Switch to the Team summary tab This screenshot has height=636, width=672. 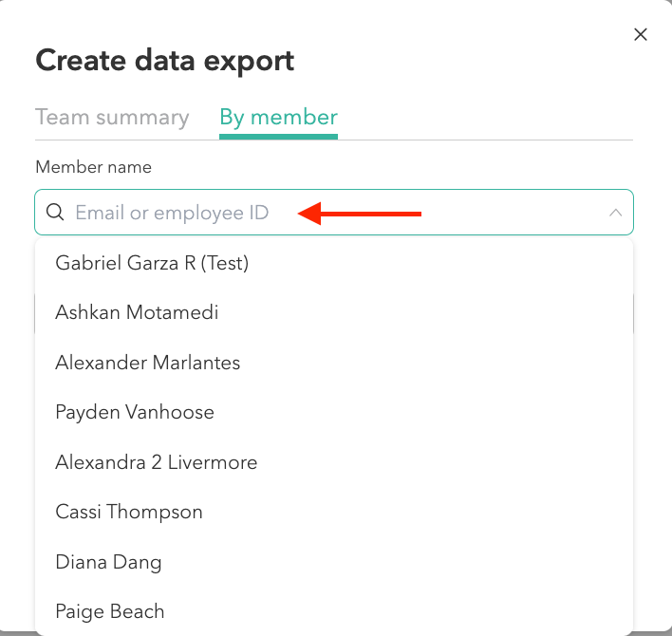coord(112,118)
